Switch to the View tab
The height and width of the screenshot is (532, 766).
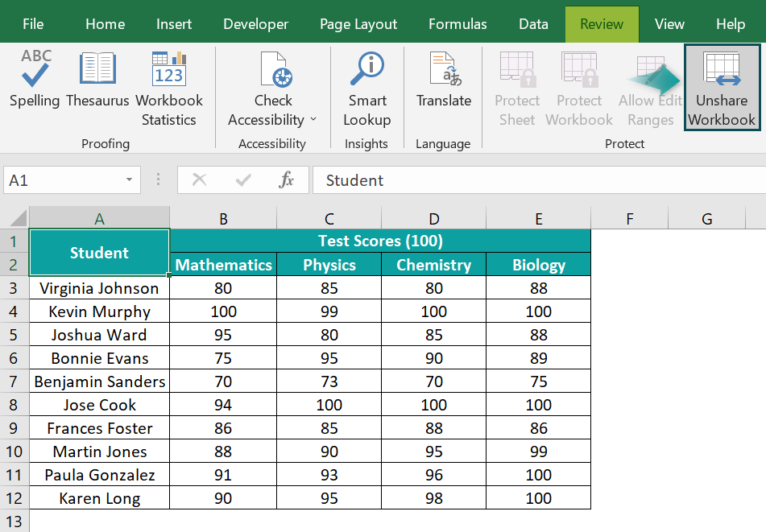[669, 24]
